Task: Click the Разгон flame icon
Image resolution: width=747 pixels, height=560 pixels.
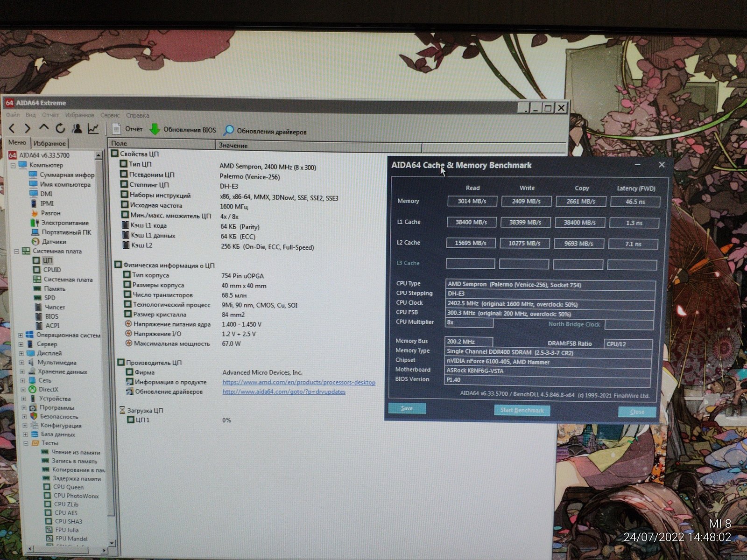Action: click(x=34, y=213)
